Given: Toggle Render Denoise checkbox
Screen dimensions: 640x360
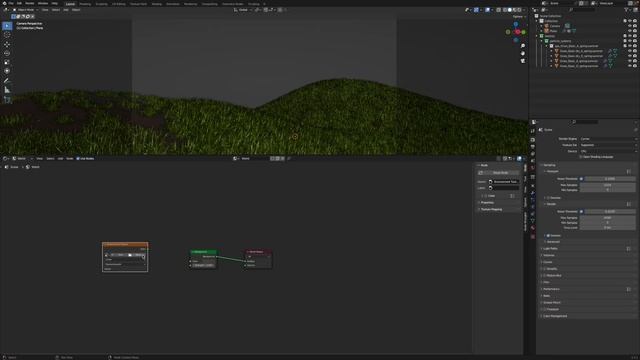Looking at the screenshot, I should [548, 236].
